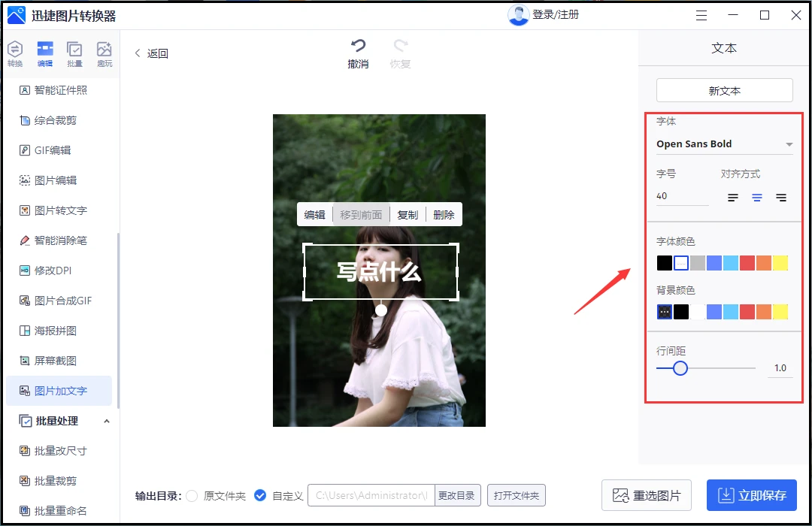This screenshot has height=526, width=812.
Task: Open the 转换 convert mode icon
Action: coord(15,54)
